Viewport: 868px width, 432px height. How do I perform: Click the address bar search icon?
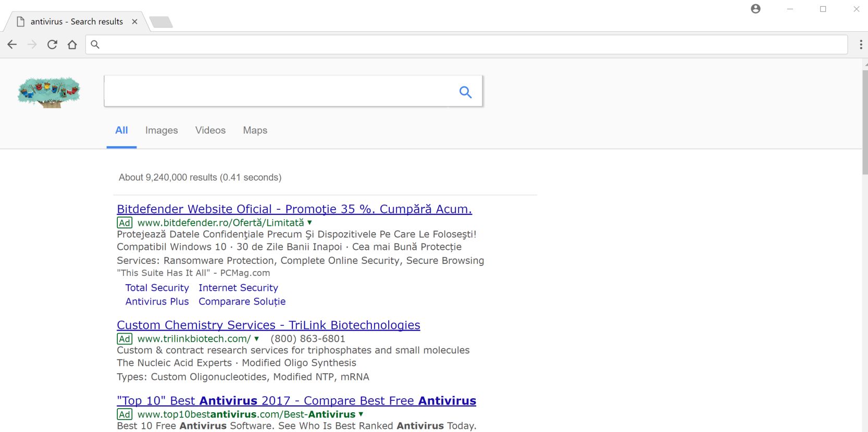point(95,45)
